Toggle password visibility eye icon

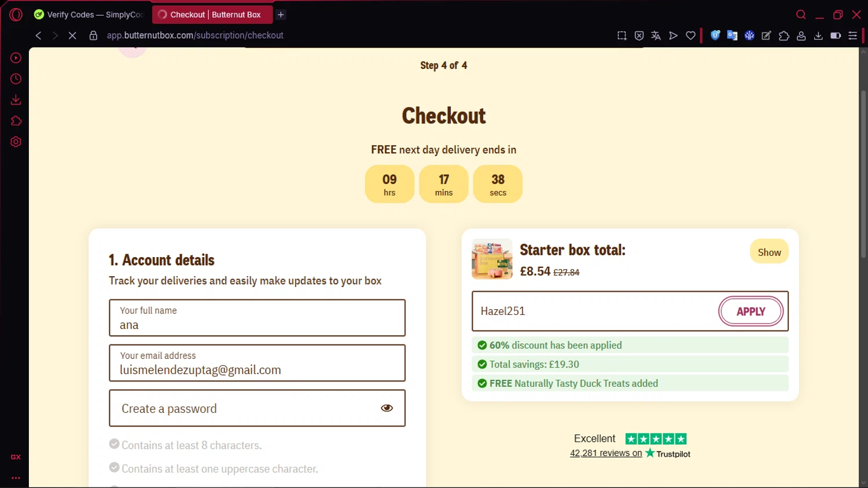(387, 408)
